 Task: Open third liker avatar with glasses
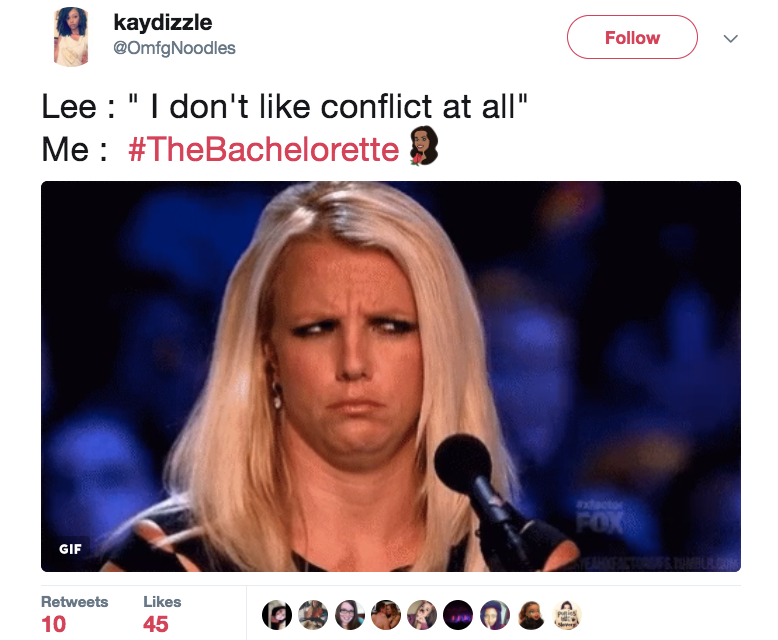point(350,615)
